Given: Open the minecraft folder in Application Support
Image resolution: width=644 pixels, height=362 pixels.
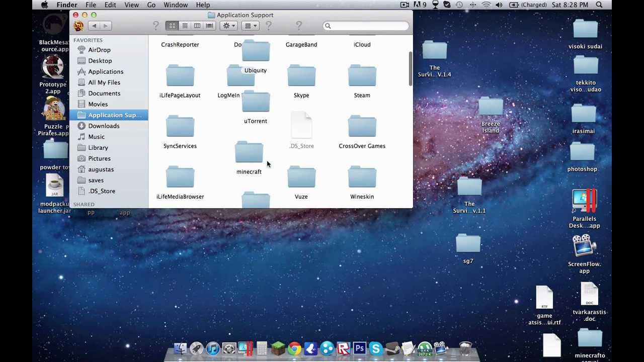Looking at the screenshot, I should click(x=249, y=152).
